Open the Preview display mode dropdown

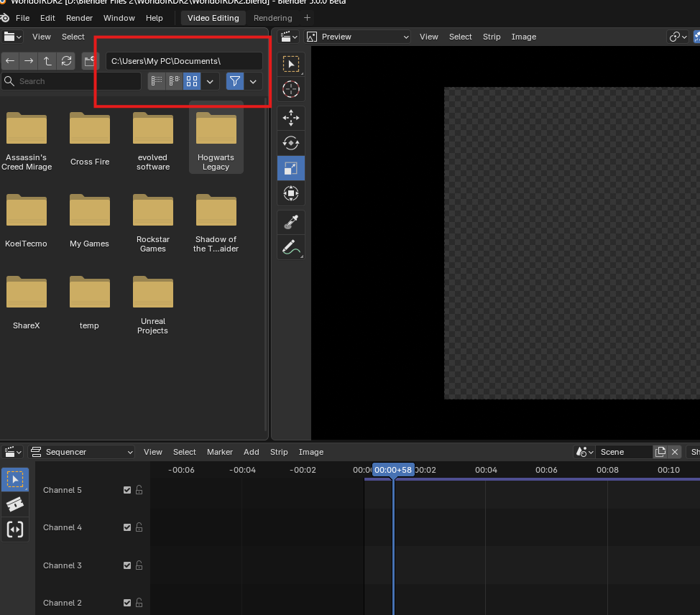[x=358, y=37]
